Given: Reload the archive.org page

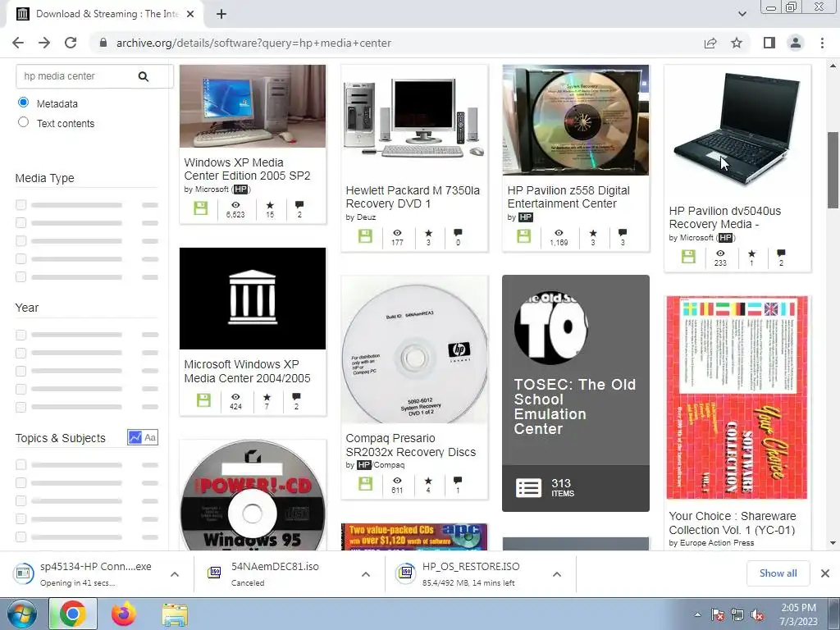Looking at the screenshot, I should pos(71,43).
